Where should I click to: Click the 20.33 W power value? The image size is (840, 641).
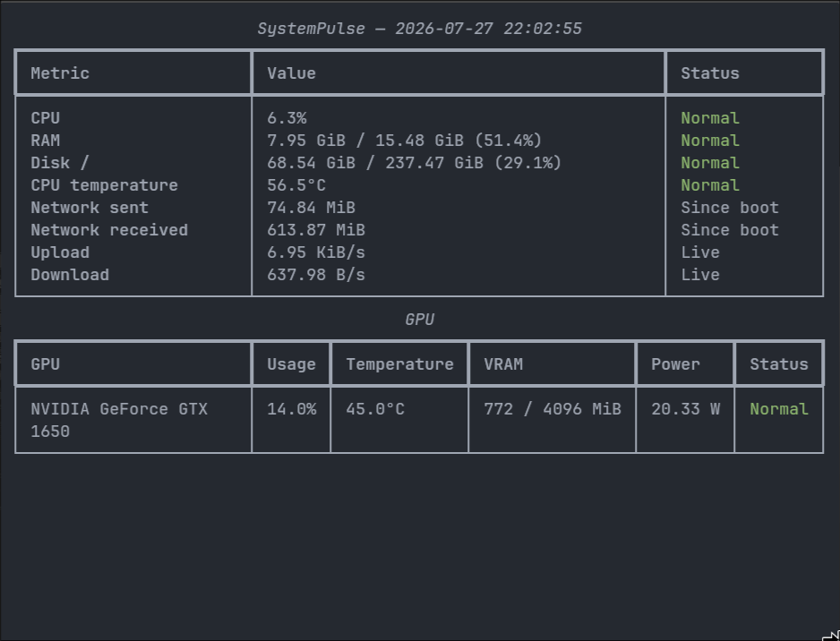click(x=686, y=409)
